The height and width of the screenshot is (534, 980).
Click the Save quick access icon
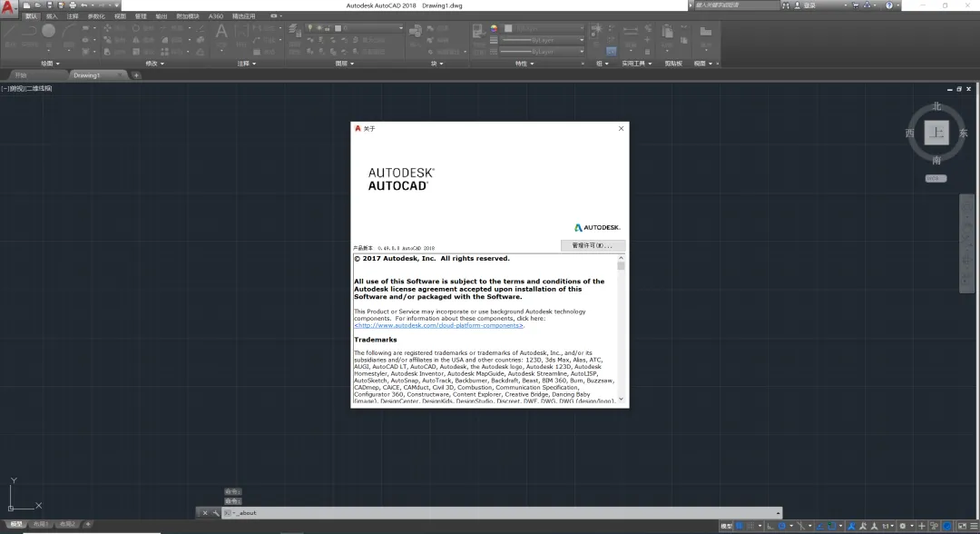(49, 5)
